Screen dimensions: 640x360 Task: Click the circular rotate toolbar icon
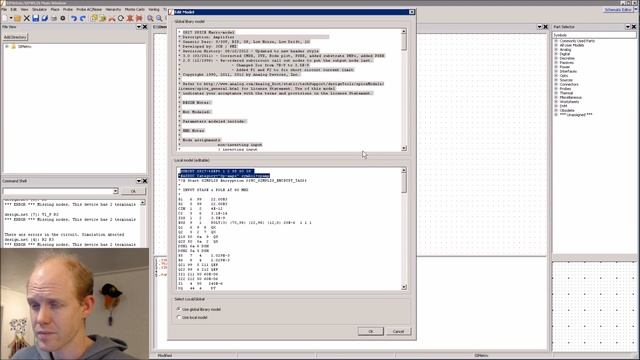click(121, 18)
